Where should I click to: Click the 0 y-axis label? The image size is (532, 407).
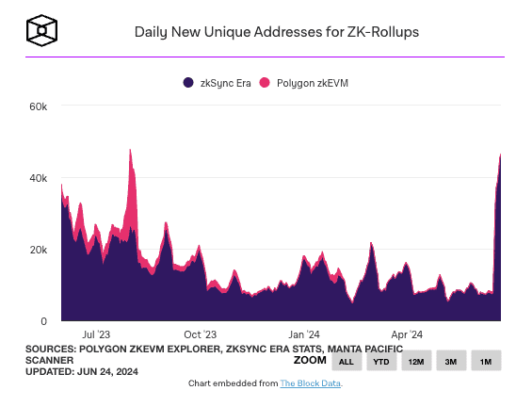(43, 321)
